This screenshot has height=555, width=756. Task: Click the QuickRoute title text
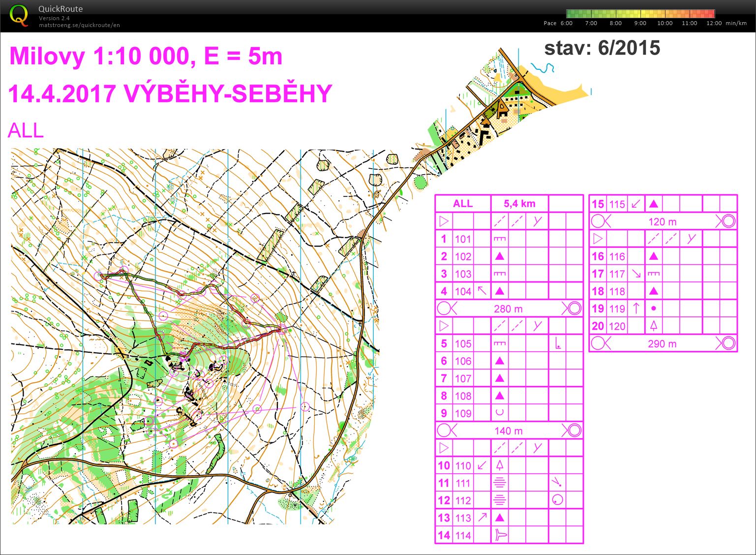point(60,9)
